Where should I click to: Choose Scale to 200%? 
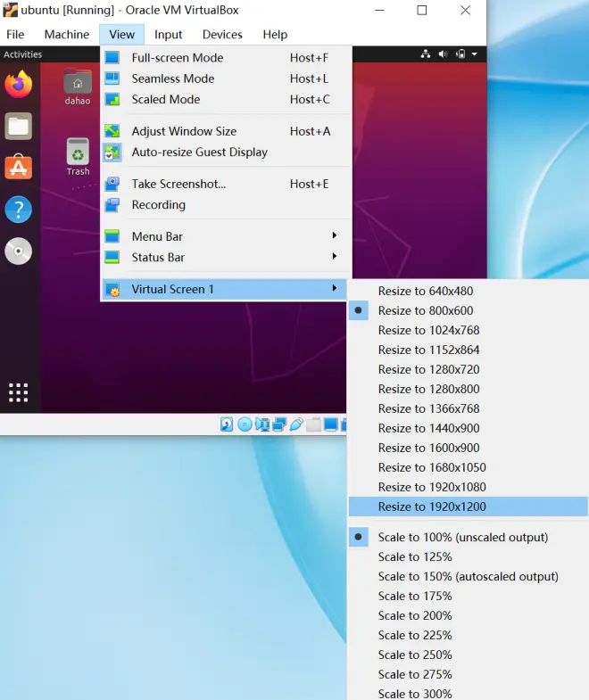(x=468, y=616)
